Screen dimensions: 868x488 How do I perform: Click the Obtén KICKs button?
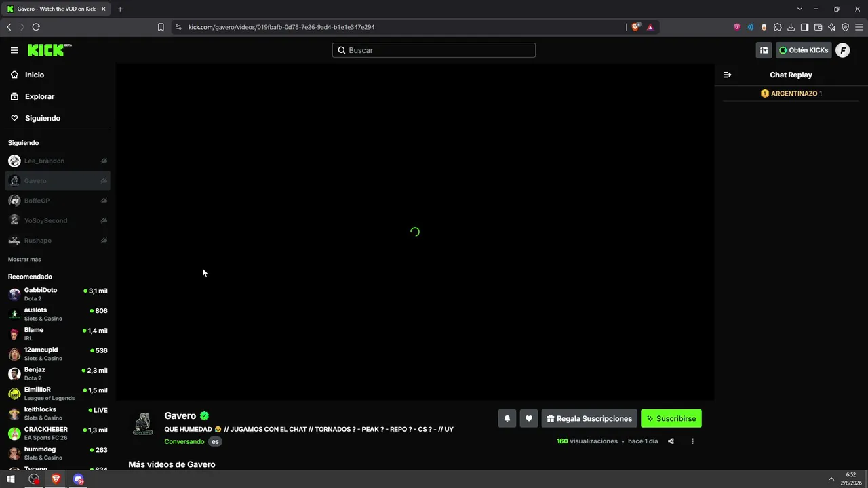click(x=804, y=50)
